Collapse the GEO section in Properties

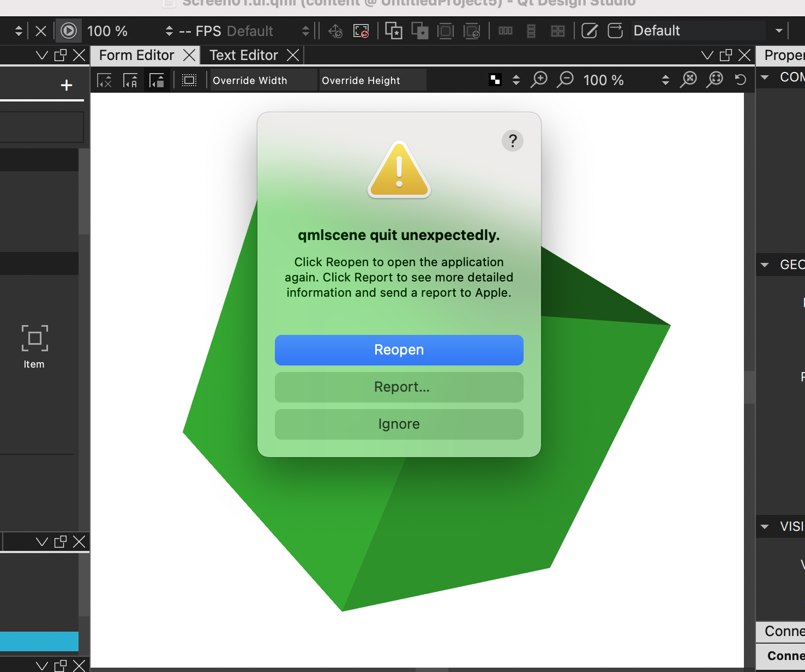765,265
